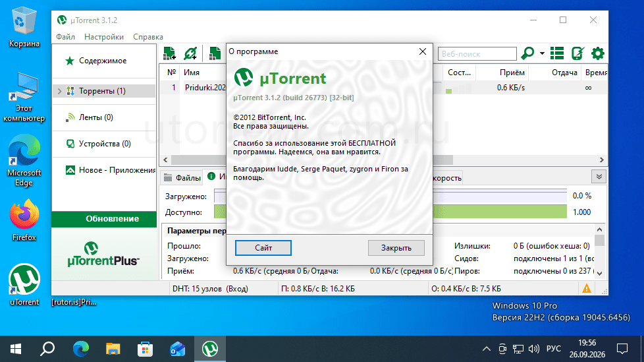The image size is (644, 362).
Task: Click the magnifier search icon in toolbar
Action: click(x=527, y=53)
